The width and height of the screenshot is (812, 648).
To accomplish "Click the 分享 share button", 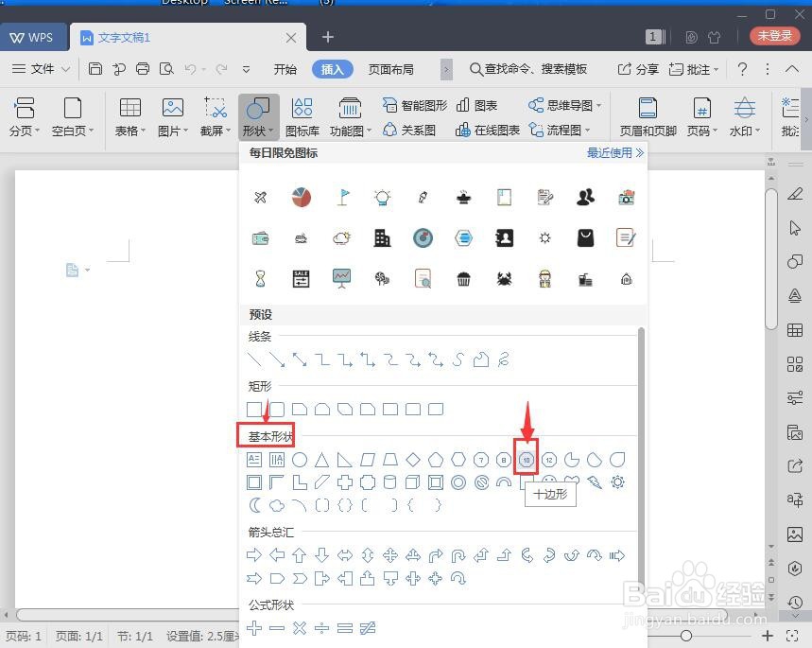I will 638,69.
